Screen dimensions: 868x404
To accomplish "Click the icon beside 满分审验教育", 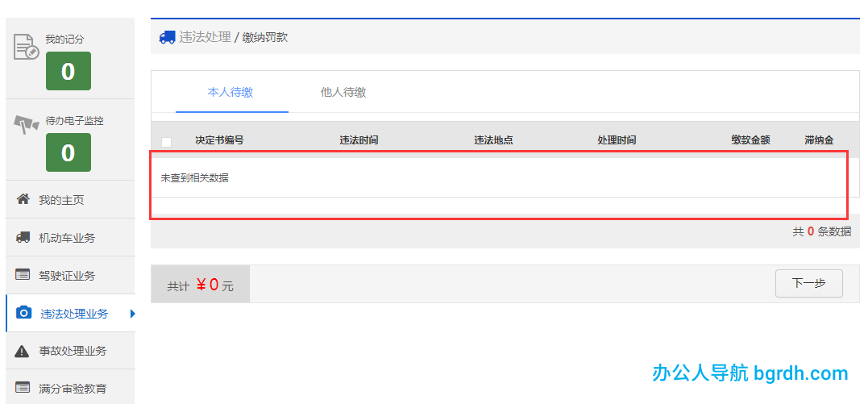I will tap(23, 387).
